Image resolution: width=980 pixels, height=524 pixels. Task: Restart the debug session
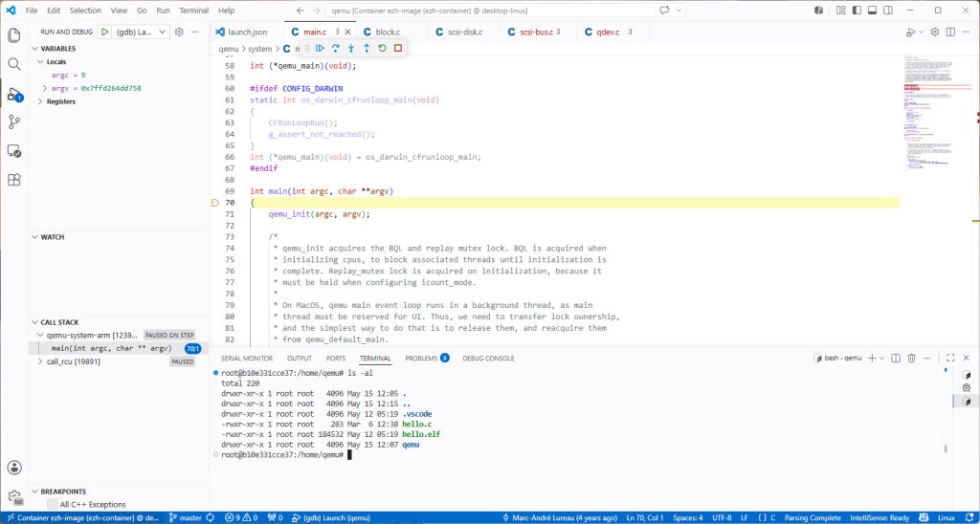(382, 48)
